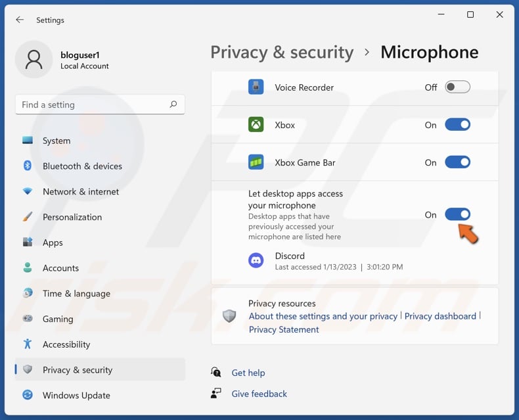Viewport: 519px width, 420px height.
Task: Click the Privacy resources heading
Action: click(282, 304)
